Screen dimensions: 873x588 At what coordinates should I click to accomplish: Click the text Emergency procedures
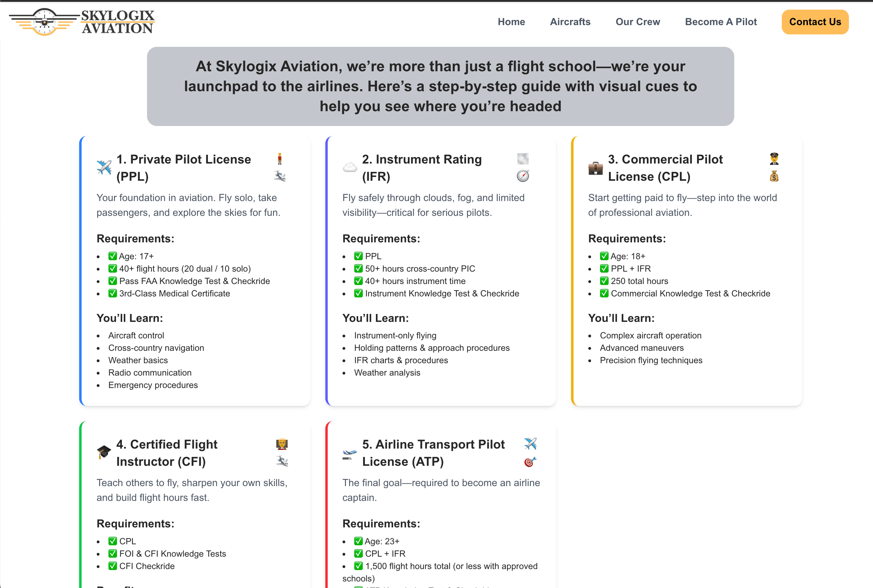(x=153, y=385)
